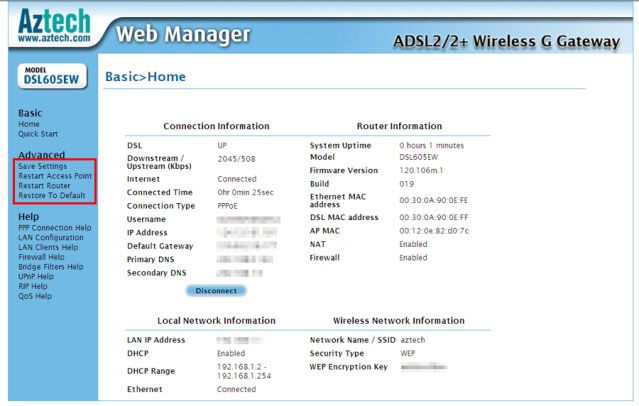Click the system uptime value

coord(432,146)
